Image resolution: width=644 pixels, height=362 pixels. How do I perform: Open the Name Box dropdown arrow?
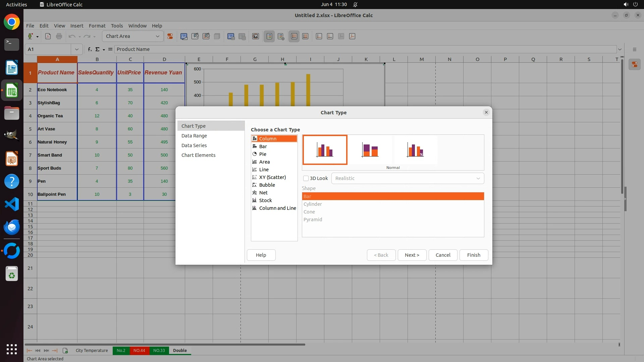pyautogui.click(x=77, y=49)
